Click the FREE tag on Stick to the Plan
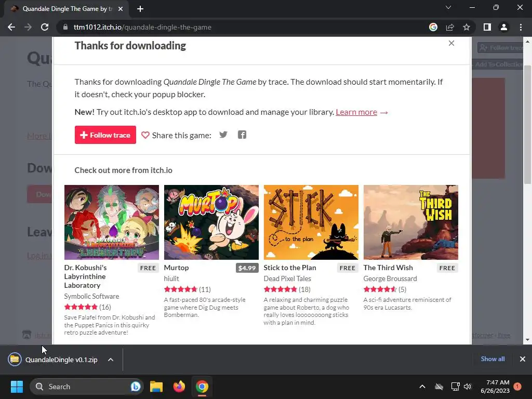This screenshot has width=532, height=399. [348, 268]
